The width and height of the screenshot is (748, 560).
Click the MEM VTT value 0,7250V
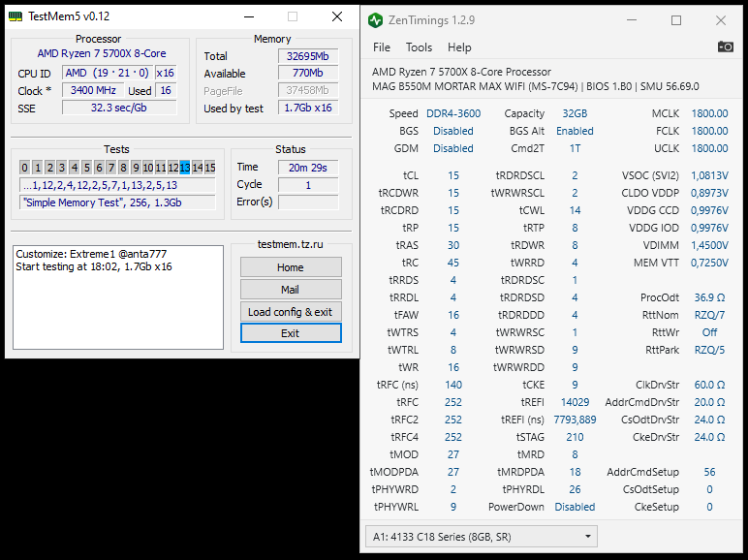click(710, 263)
